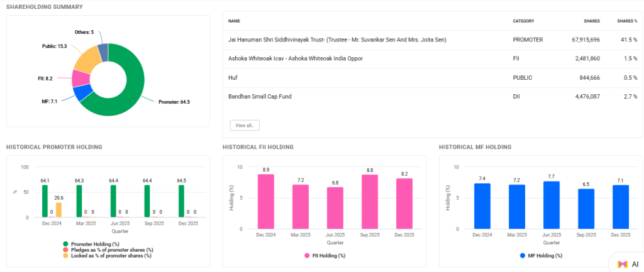Toggle MF Holding (%) legend marker
The height and width of the screenshot is (272, 644).
[x=523, y=256]
